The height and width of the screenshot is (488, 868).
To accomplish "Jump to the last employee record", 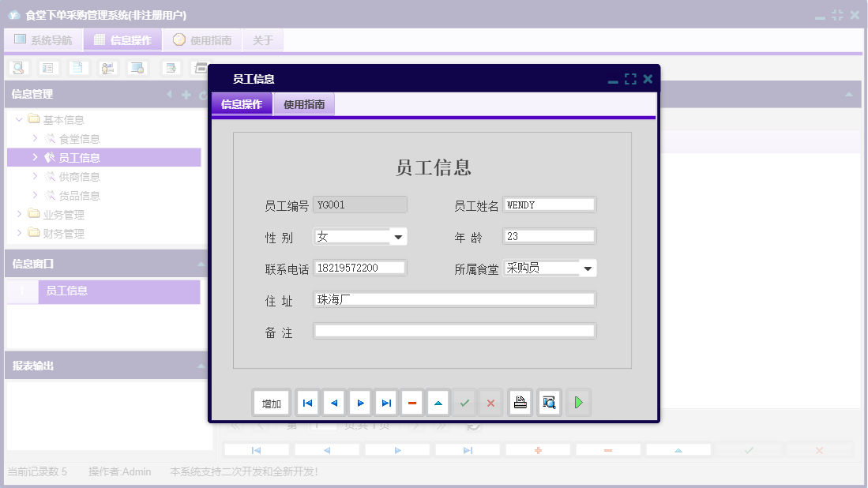I will 385,402.
